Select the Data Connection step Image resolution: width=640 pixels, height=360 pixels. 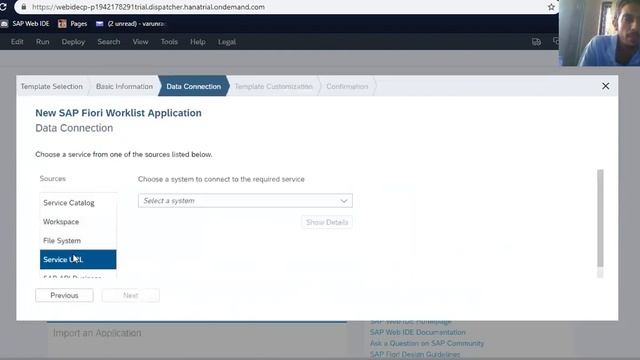(x=193, y=87)
